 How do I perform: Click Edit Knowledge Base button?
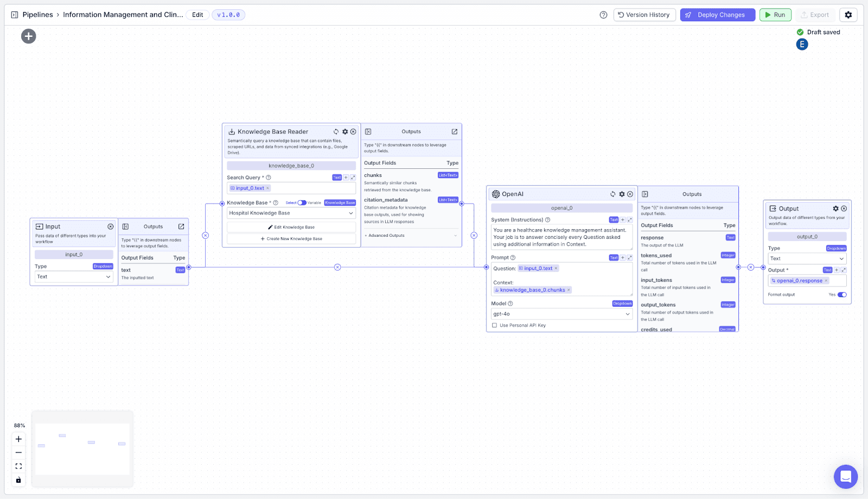point(291,227)
